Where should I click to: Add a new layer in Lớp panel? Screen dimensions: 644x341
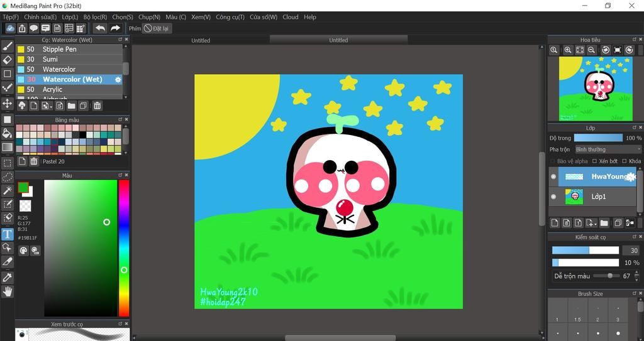[555, 223]
